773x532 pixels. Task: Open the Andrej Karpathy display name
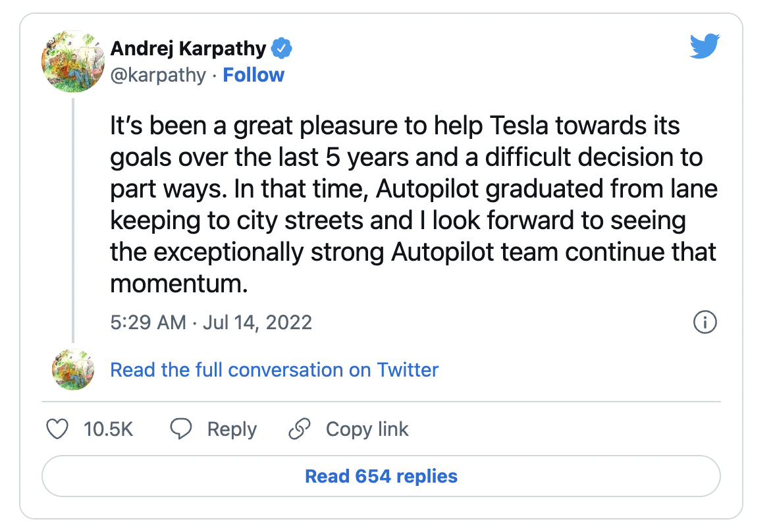coord(188,49)
